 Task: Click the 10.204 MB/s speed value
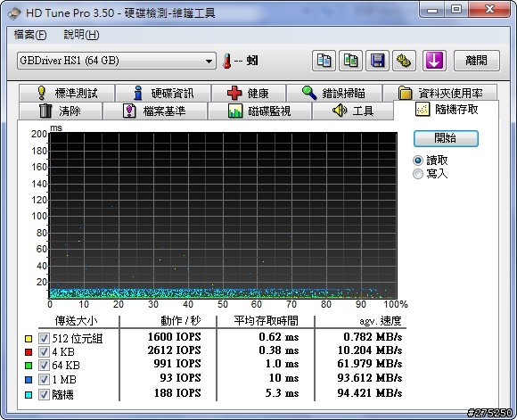(x=370, y=350)
